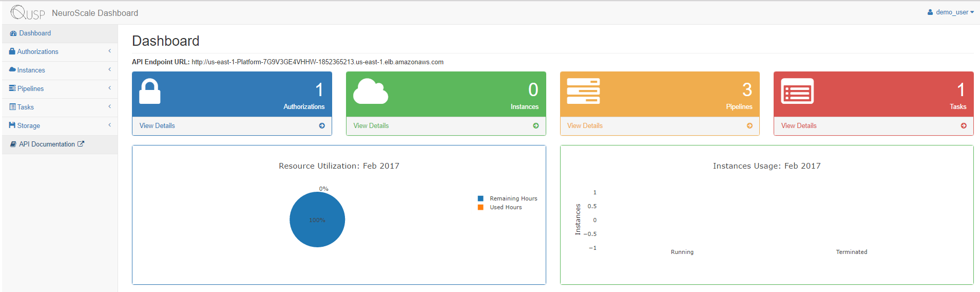Click the Authorizations count number 1
980x292 pixels.
coord(319,90)
